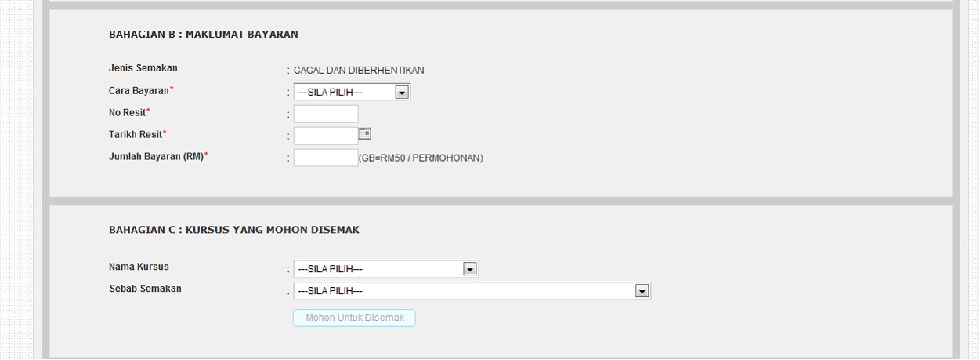Click the Jenis Semakan label
This screenshot has width=980, height=360.
click(143, 68)
